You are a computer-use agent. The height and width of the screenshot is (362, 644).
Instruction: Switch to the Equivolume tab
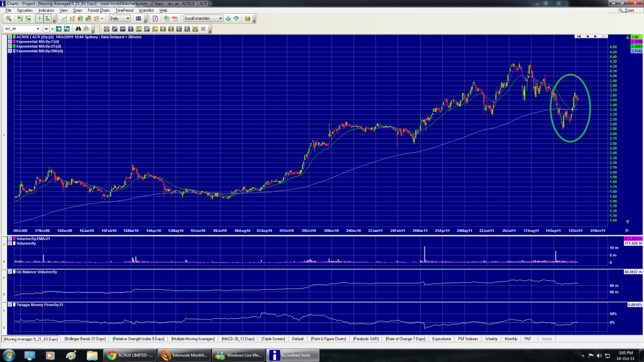[442, 339]
